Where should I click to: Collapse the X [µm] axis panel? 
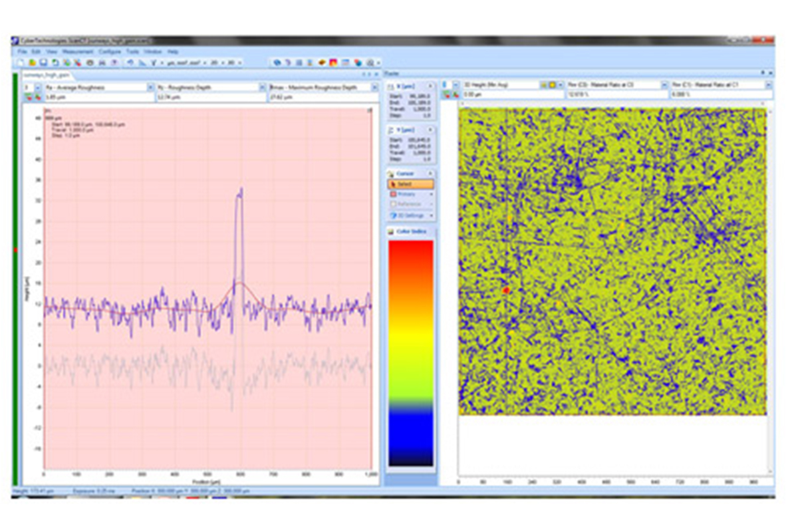[430, 87]
